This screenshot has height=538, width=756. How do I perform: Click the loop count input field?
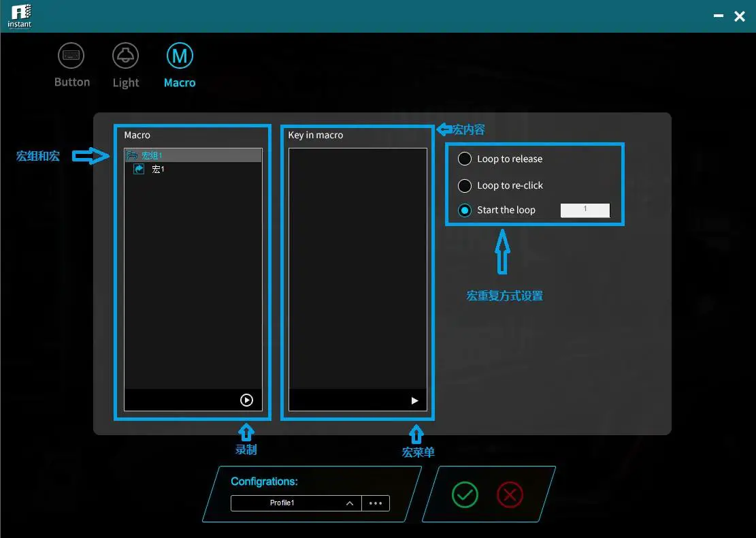[585, 210]
